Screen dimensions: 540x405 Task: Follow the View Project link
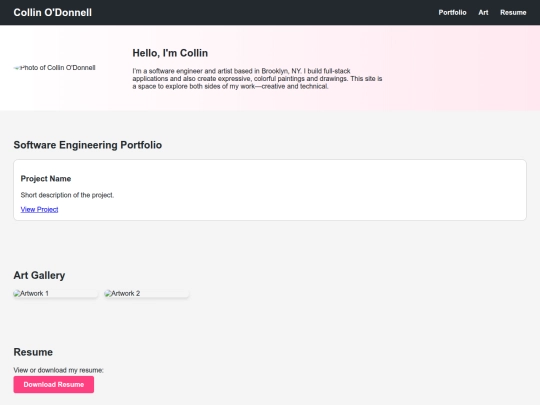(x=39, y=209)
